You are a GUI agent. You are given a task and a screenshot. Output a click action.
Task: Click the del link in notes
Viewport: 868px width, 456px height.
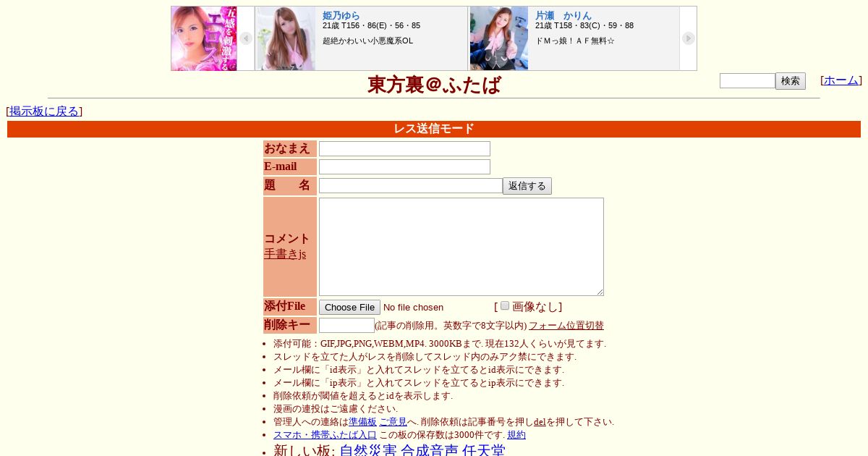coord(540,422)
